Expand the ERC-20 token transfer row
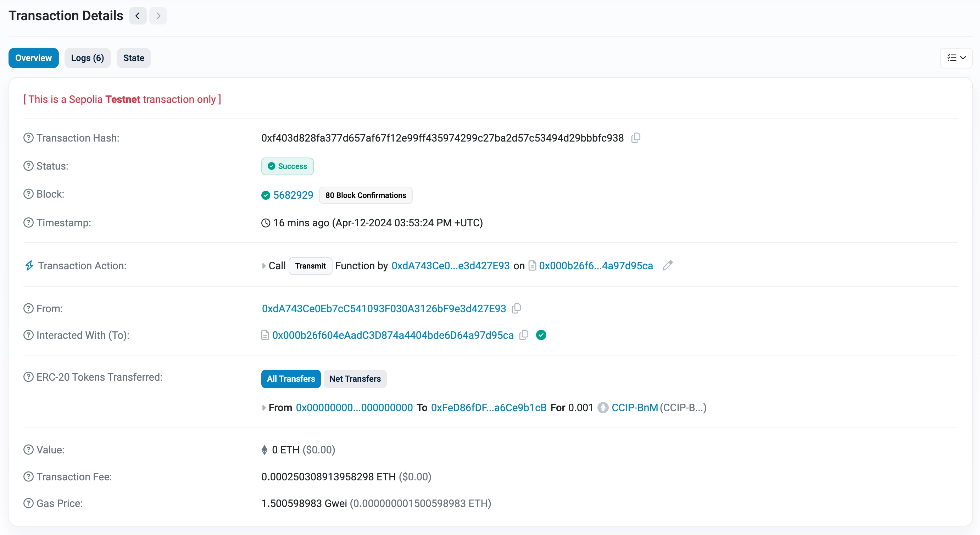Screen dimensions: 980x535 pyautogui.click(x=265, y=407)
